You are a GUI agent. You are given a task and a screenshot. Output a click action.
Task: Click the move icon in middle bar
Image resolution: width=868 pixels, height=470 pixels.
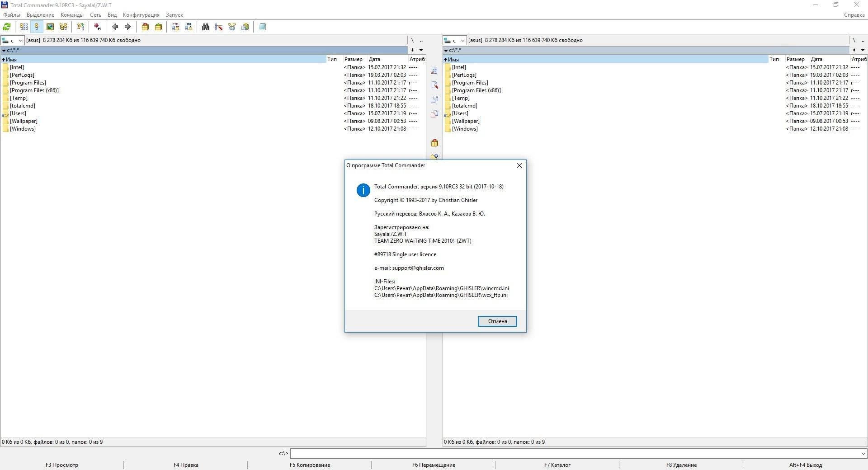(434, 114)
